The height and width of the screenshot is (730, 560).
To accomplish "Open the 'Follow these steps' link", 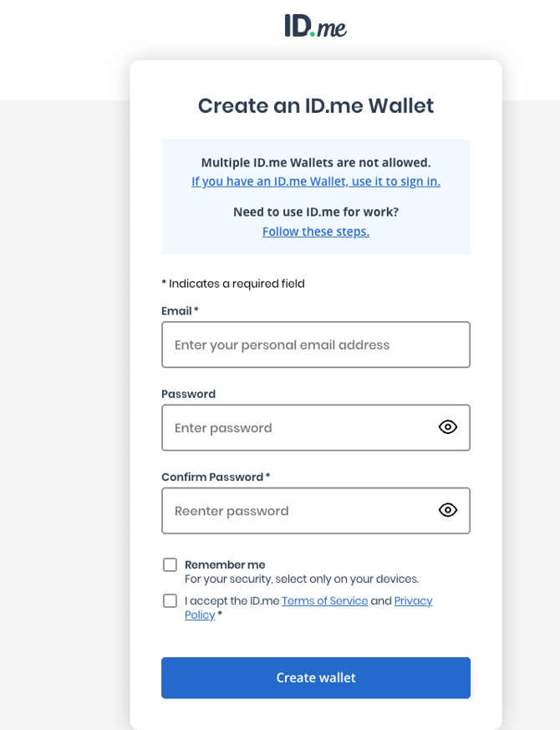I will point(315,232).
